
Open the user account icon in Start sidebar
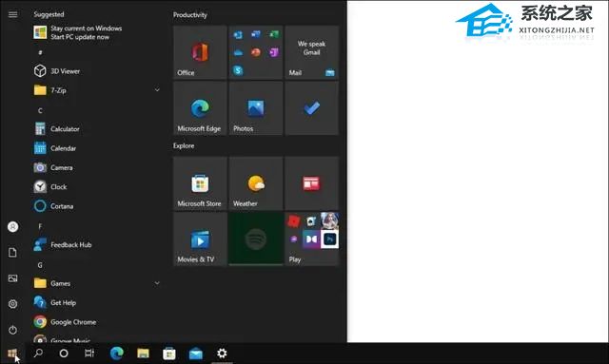(12, 226)
